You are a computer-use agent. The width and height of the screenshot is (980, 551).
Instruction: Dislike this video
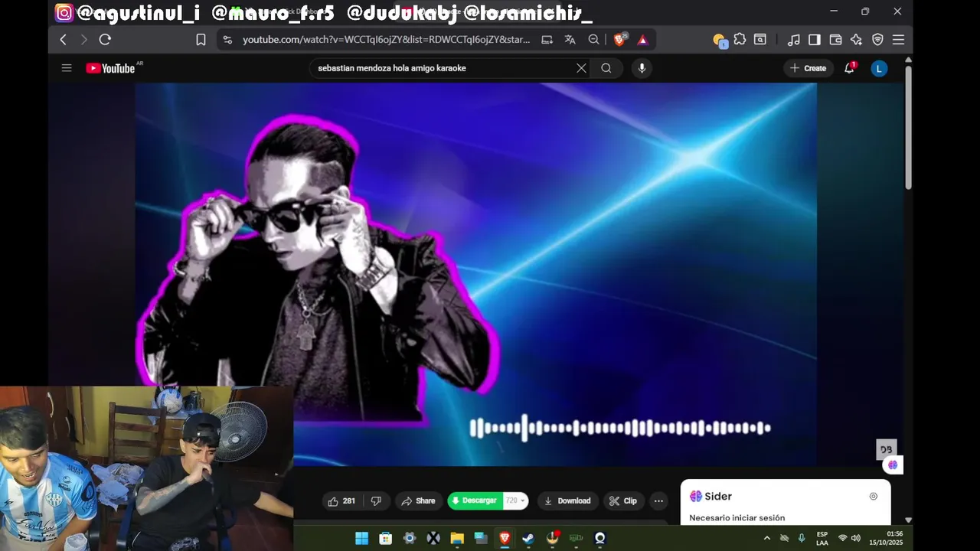(376, 501)
